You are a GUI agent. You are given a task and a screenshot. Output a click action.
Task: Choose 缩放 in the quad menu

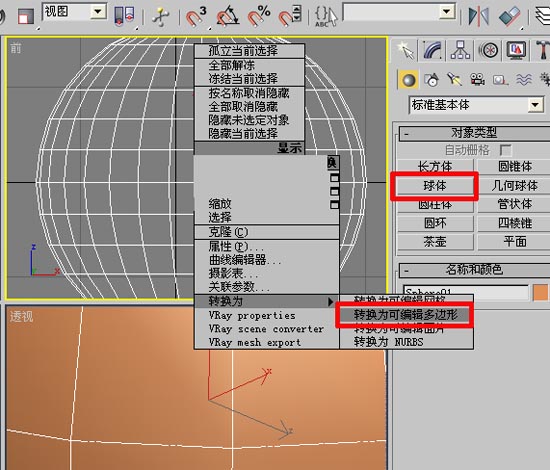pyautogui.click(x=267, y=204)
